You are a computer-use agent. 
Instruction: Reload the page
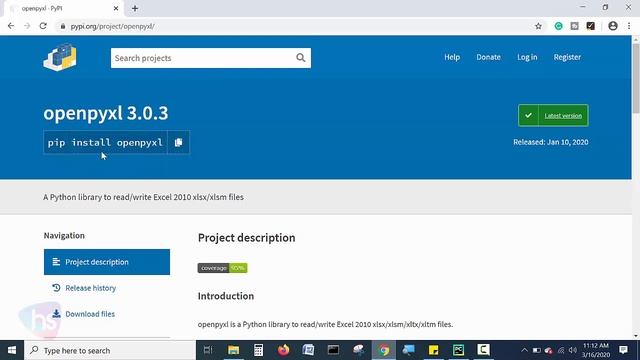click(x=43, y=26)
